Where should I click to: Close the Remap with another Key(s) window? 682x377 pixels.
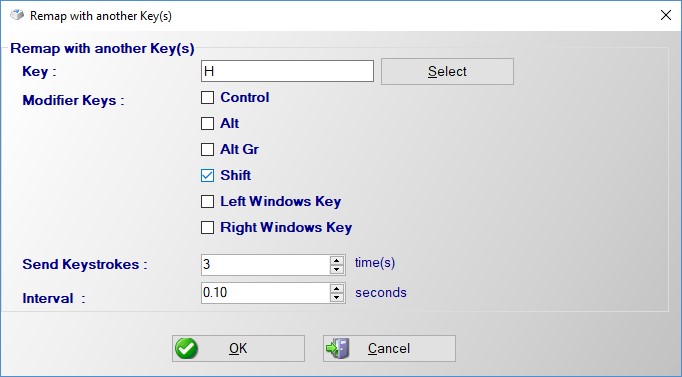click(665, 15)
